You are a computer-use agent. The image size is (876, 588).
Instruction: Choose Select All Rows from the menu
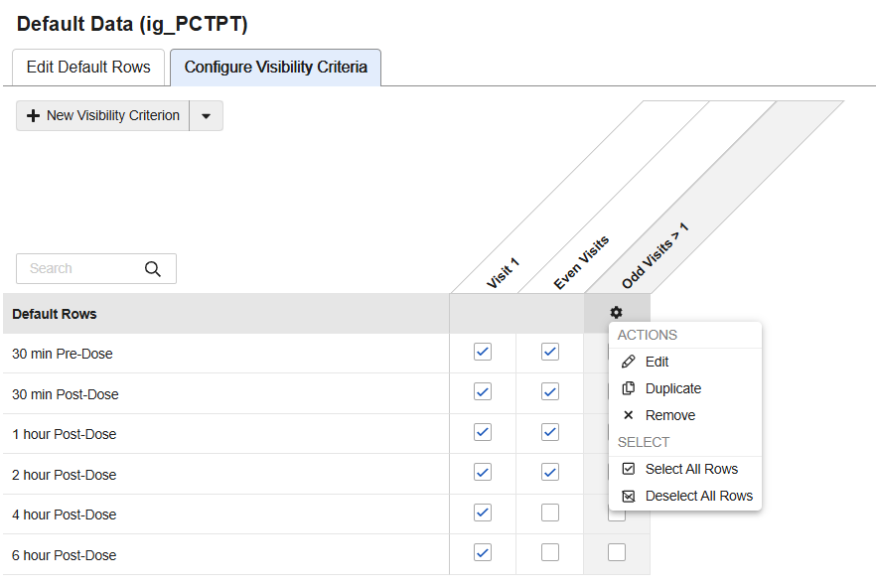point(691,469)
